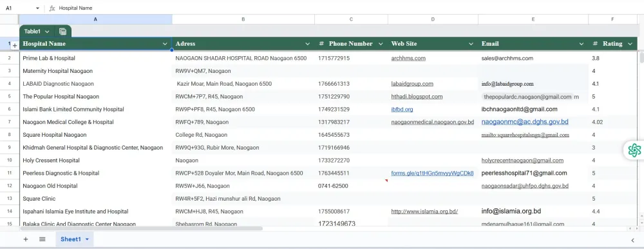Screen dimensions: 644x249
Task: Click the floating AI assistant icon at right edge
Action: 634,150
